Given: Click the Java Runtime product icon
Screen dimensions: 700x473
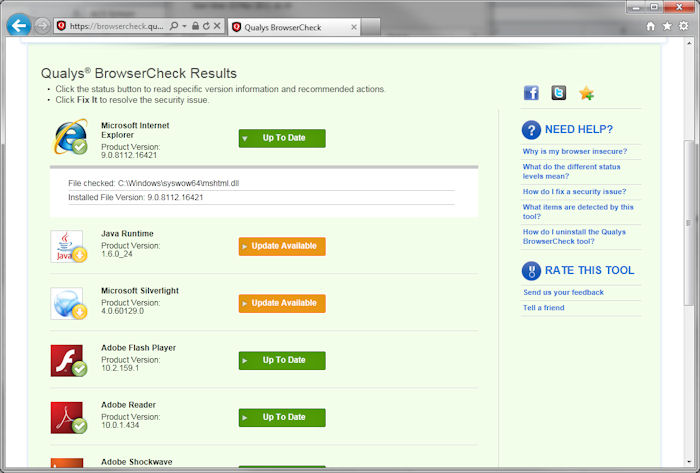Looking at the screenshot, I should coord(68,246).
